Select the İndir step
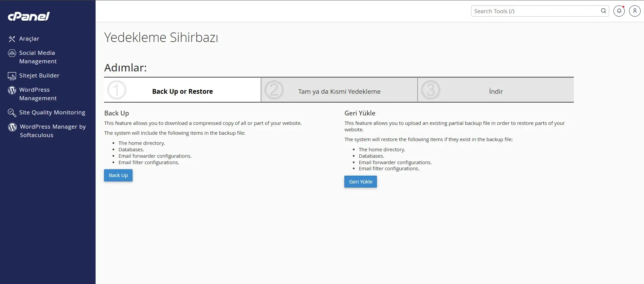This screenshot has width=644, height=284. (496, 90)
